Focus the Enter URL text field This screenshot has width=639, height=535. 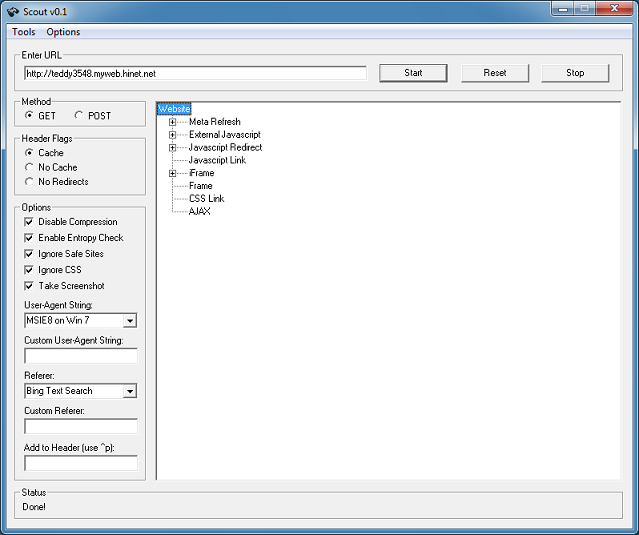195,73
